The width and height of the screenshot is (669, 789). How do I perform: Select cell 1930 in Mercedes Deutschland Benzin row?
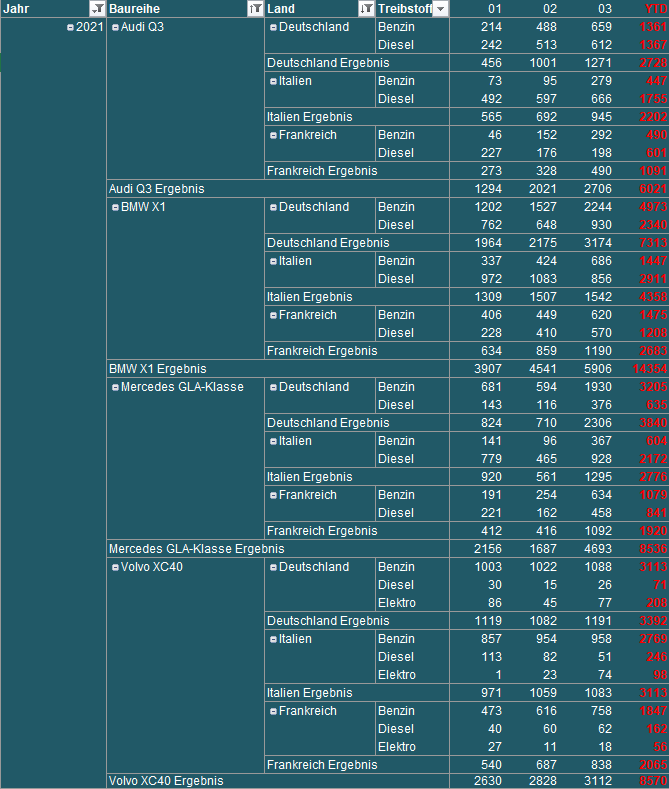[598, 387]
